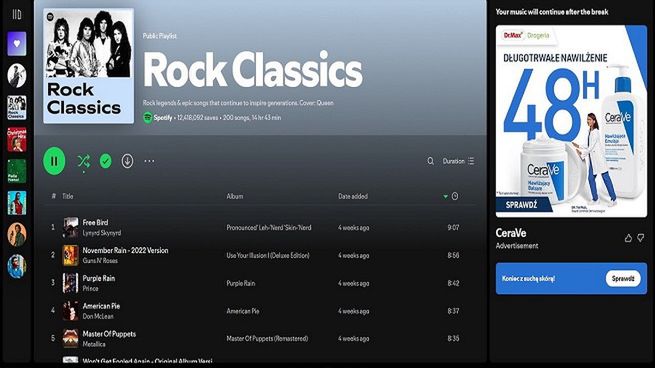Open the three-dot more options menu
Viewport: 655px width, 368px height.
149,161
